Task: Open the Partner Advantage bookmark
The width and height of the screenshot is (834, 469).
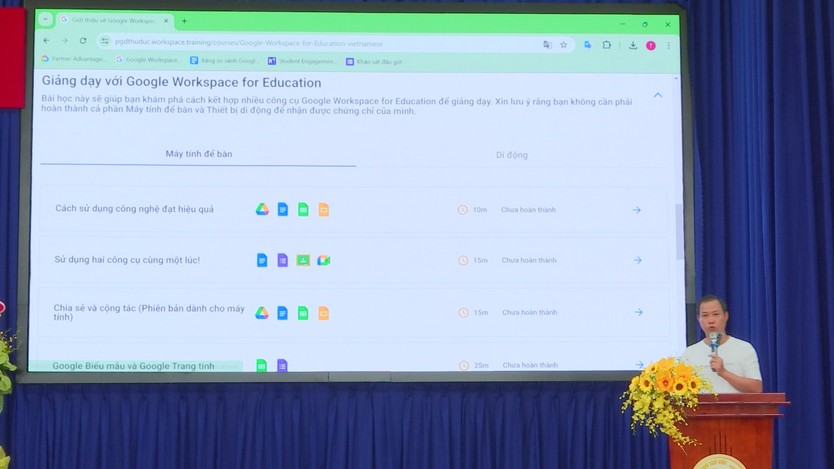Action: [x=73, y=59]
